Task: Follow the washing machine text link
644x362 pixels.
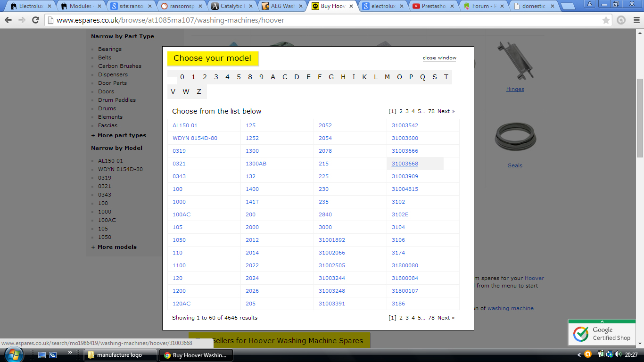Action: click(x=511, y=308)
